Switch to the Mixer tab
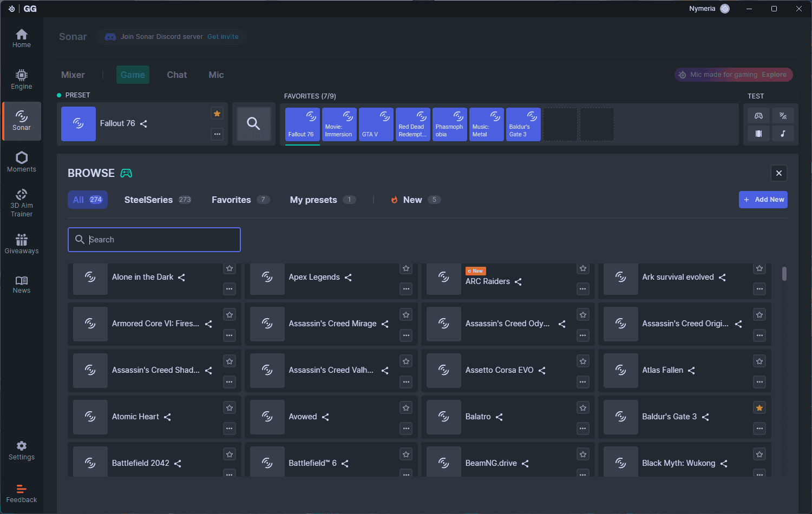The height and width of the screenshot is (514, 812). (73, 75)
